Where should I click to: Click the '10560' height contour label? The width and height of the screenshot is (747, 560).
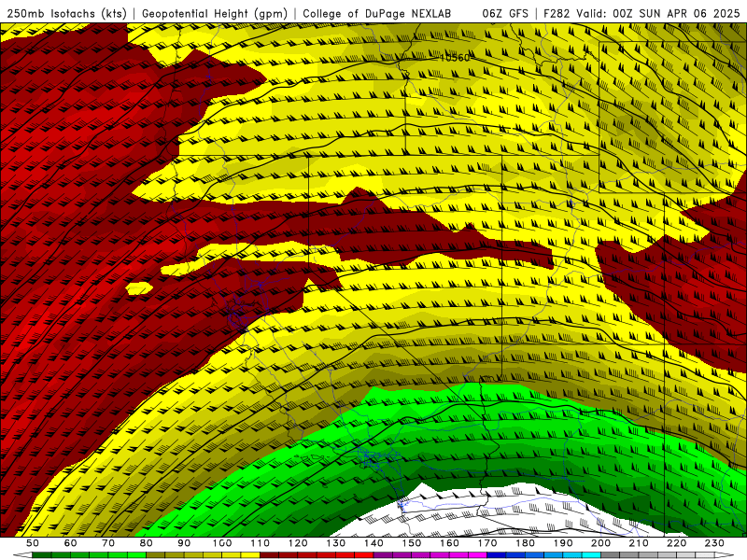click(454, 58)
